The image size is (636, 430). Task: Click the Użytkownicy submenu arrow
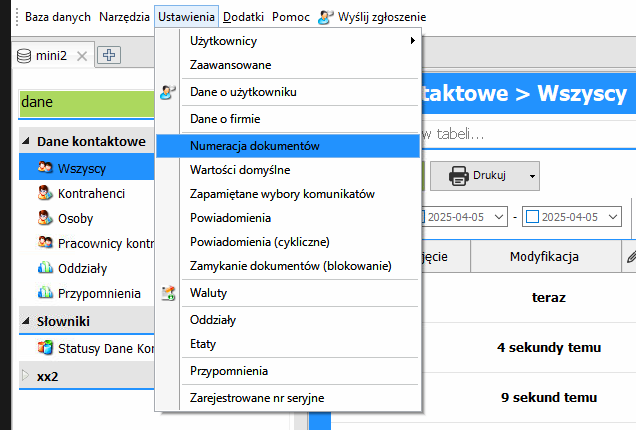click(x=413, y=41)
